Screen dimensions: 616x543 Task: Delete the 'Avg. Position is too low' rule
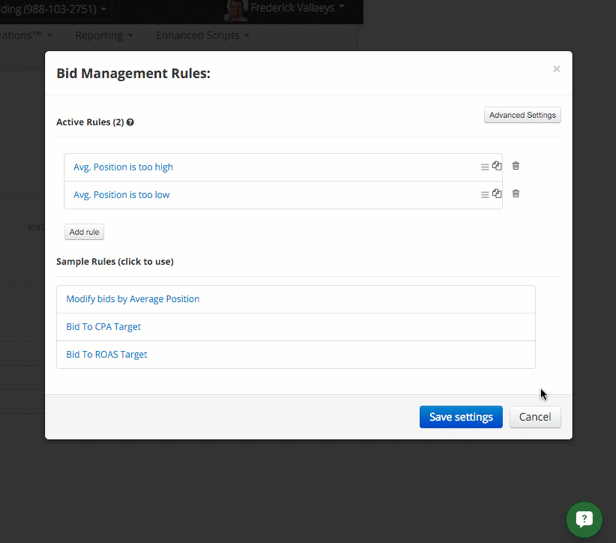516,194
